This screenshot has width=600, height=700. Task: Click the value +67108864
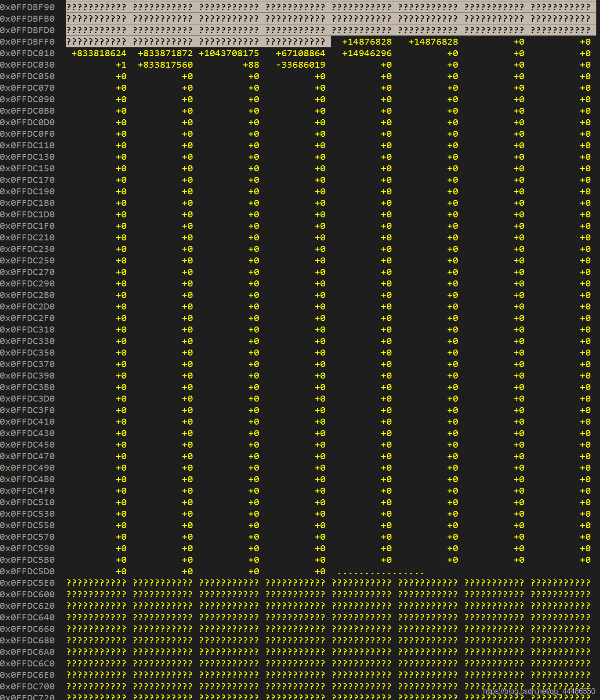300,53
